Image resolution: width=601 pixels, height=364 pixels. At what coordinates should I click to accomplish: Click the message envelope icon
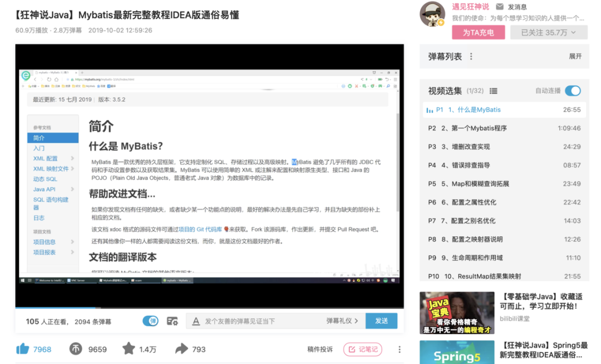pyautogui.click(x=500, y=7)
